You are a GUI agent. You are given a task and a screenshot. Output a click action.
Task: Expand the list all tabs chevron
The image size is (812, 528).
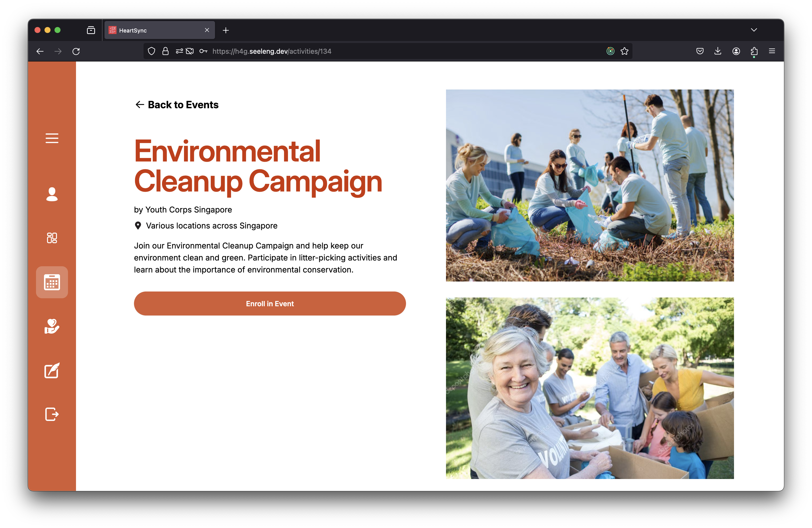coord(754,30)
